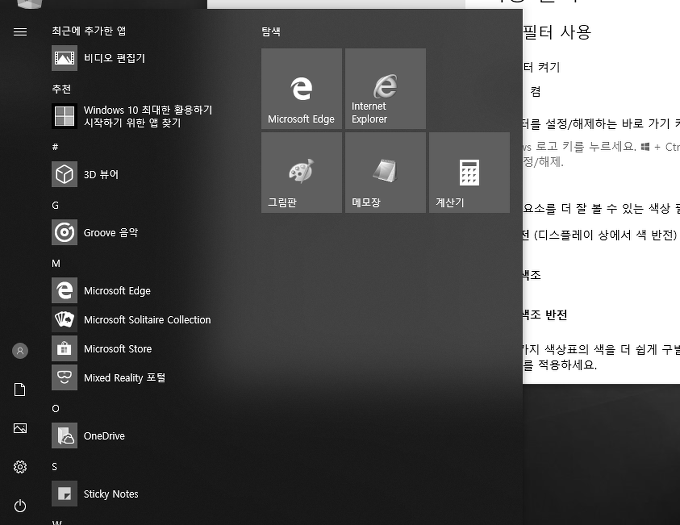Open the user account avatar icon
This screenshot has width=680, height=525.
20,351
